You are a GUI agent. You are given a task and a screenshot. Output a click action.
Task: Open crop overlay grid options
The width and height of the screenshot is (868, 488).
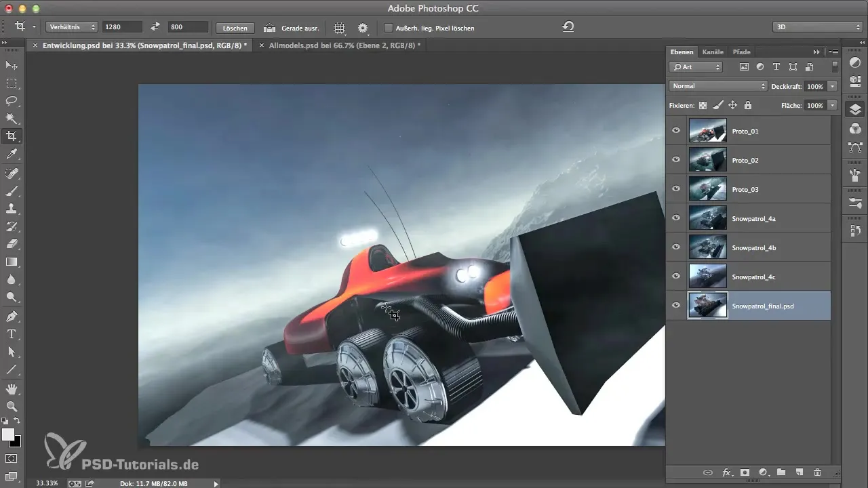pyautogui.click(x=340, y=28)
